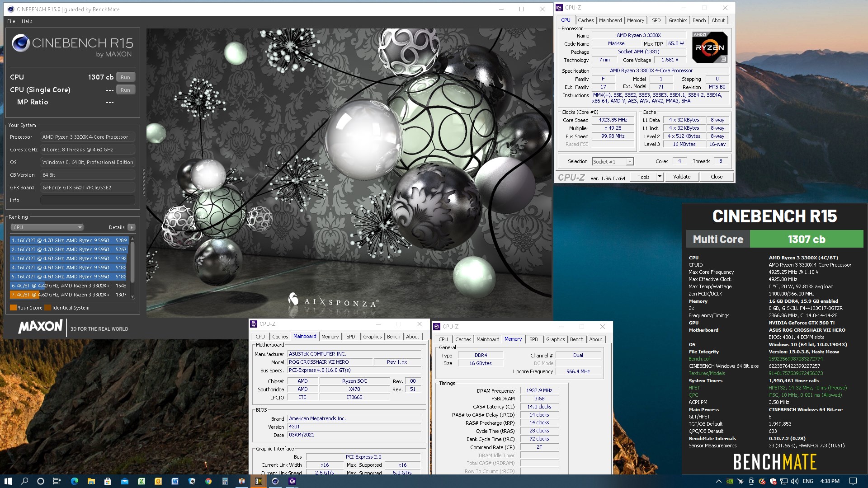Click the BENCHMATE logo in the panel
The height and width of the screenshot is (488, 868).
point(775,462)
